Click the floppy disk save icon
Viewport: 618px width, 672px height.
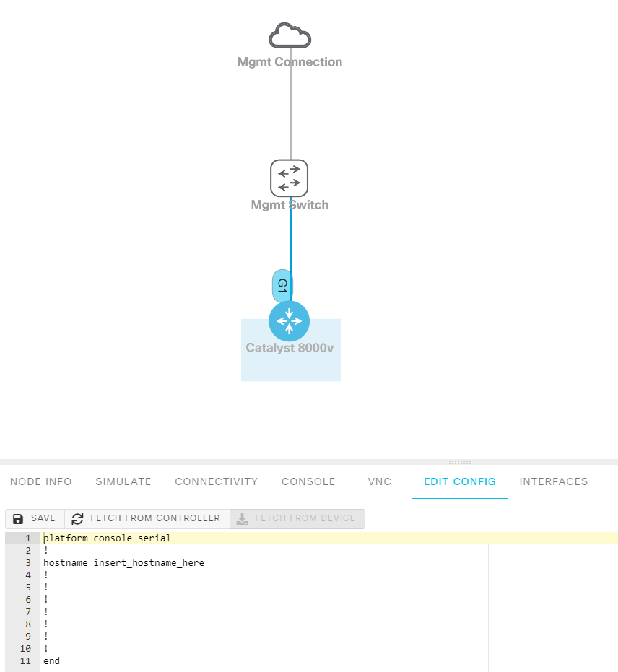(x=19, y=519)
